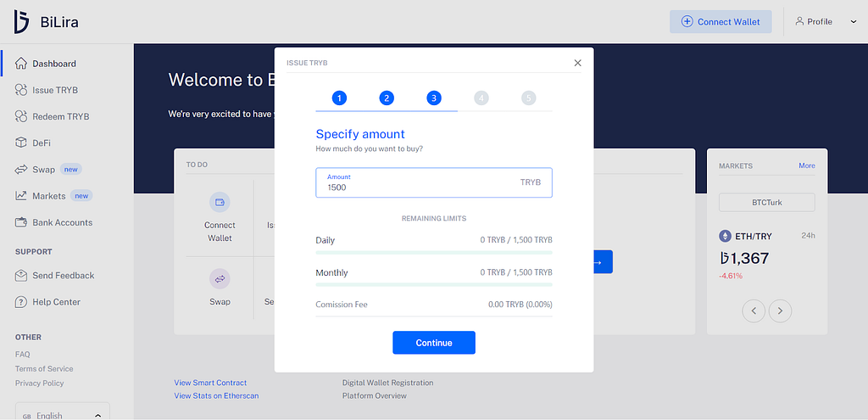Click the Daily limit value text
868x420 pixels.
pyautogui.click(x=516, y=240)
